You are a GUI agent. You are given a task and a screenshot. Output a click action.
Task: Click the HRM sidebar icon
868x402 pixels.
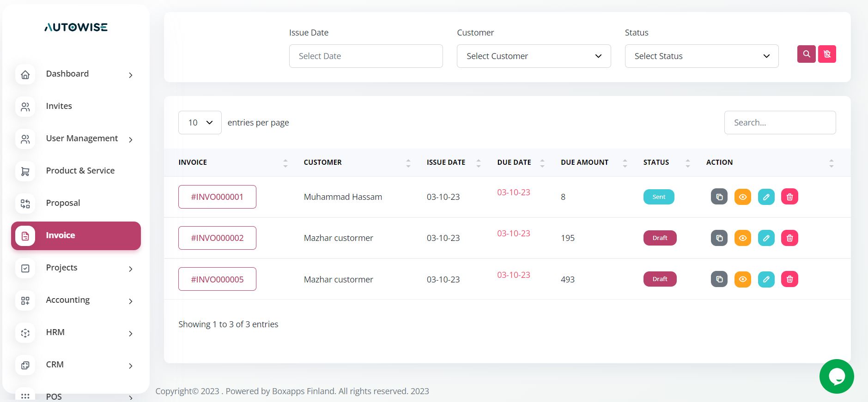coord(25,333)
